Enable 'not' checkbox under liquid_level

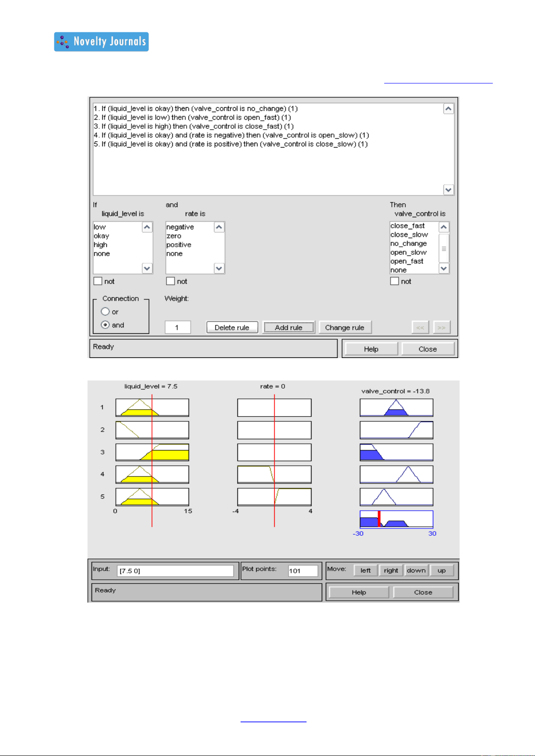[x=98, y=281]
